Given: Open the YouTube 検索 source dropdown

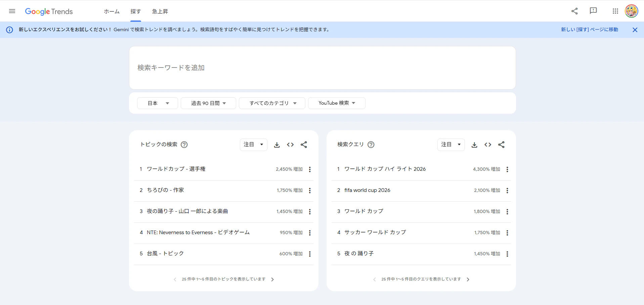Looking at the screenshot, I should pos(337,103).
